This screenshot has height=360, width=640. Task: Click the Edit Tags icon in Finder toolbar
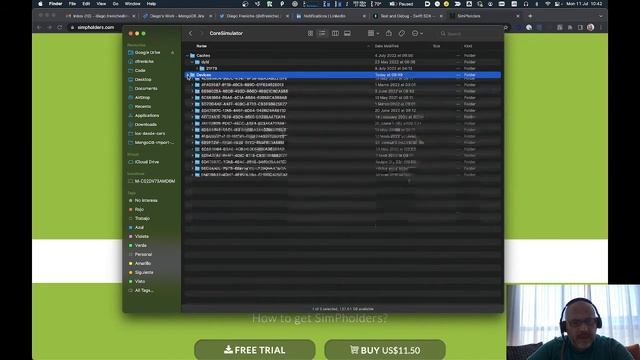point(402,33)
